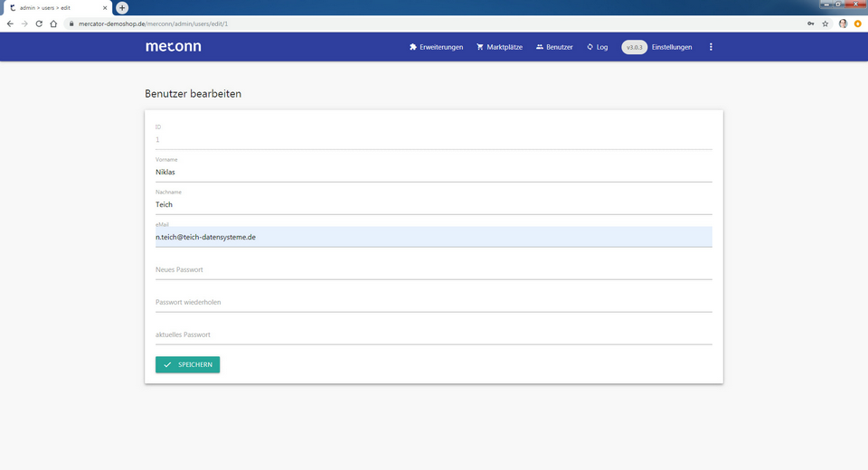The width and height of the screenshot is (868, 470).
Task: Click the checkmark on Speichern button
Action: 167,365
